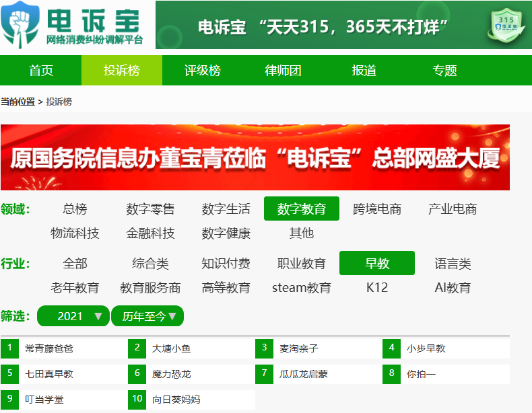Filter by 物流科技 domain

point(75,233)
